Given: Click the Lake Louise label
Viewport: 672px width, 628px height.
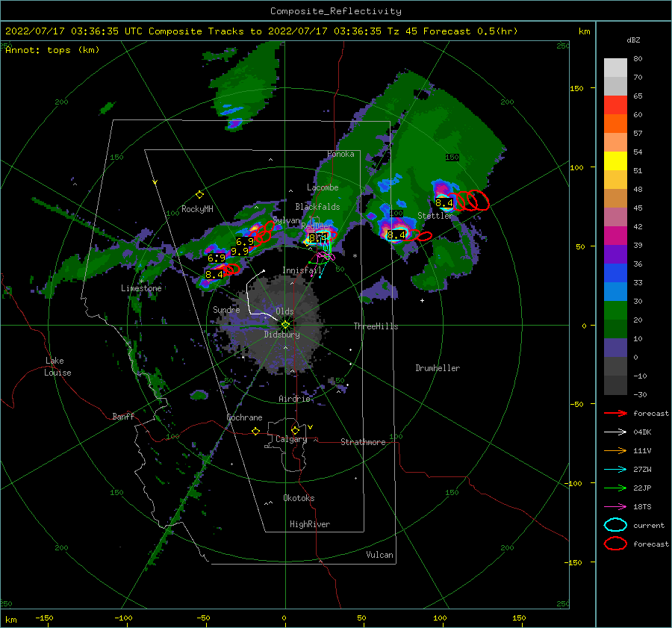Looking at the screenshot, I should tap(57, 367).
